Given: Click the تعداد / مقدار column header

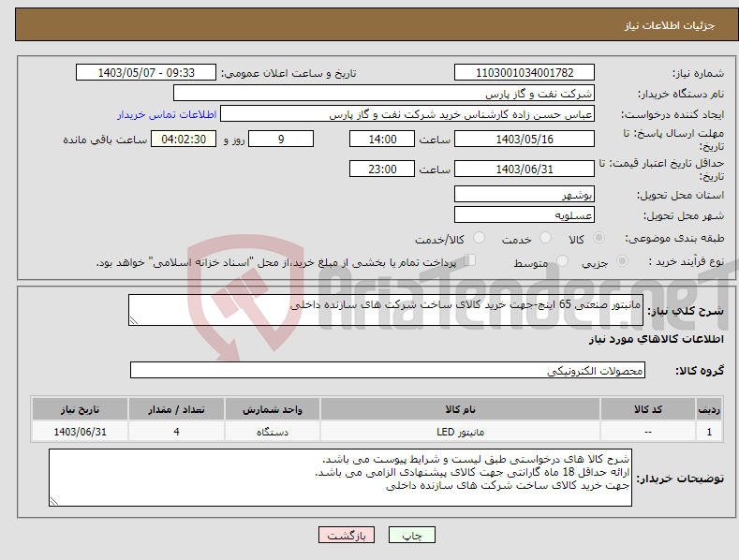Looking at the screenshot, I should coord(176,409).
